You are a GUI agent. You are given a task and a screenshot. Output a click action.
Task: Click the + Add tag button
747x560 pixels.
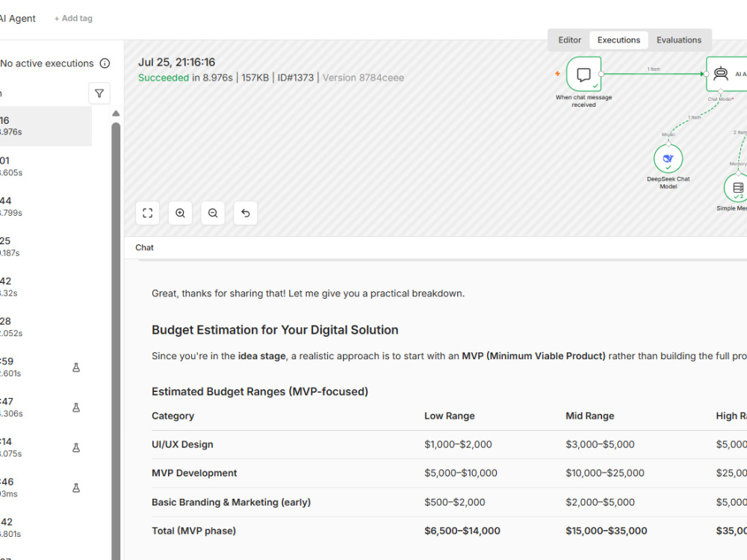click(73, 19)
